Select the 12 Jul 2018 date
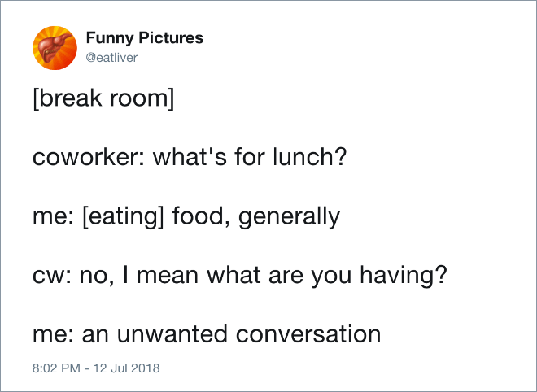This screenshot has width=537, height=392. (x=126, y=368)
